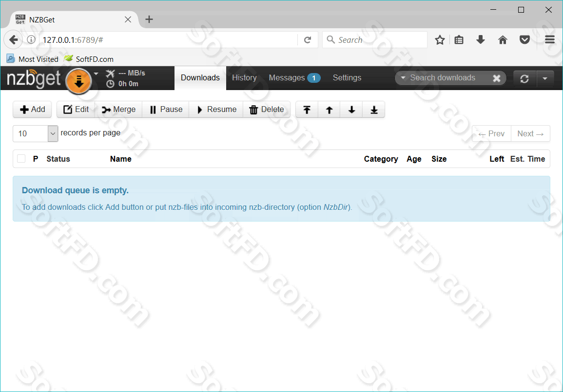This screenshot has width=563, height=392.
Task: Expand the search options dropdown arrow
Action: (403, 78)
